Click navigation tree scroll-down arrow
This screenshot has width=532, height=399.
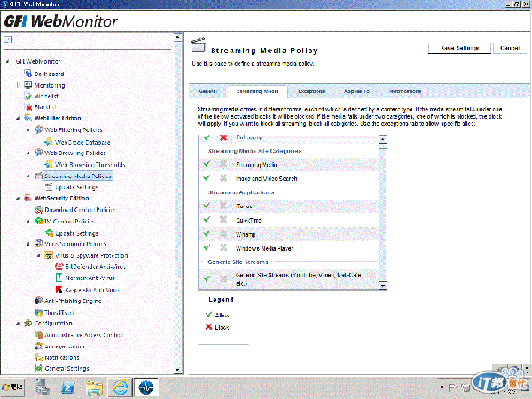177,370
